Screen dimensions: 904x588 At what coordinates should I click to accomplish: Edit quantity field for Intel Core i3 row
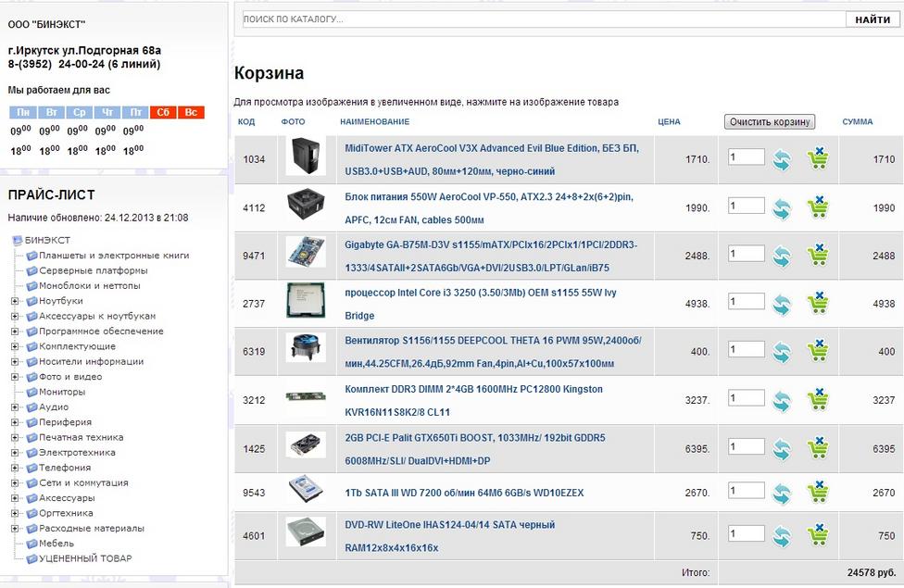coord(746,302)
